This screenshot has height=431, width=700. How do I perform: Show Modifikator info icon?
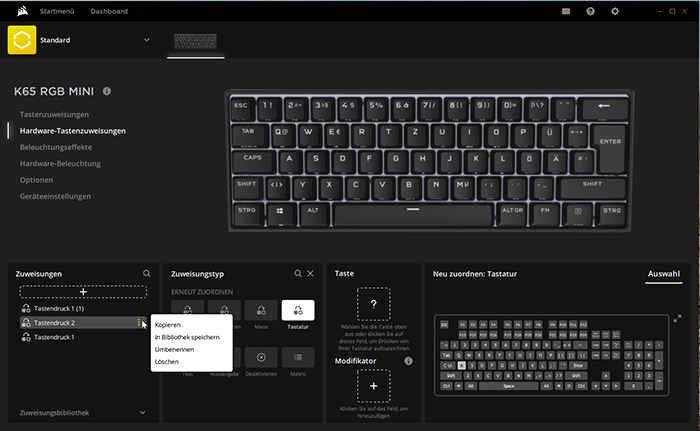408,361
